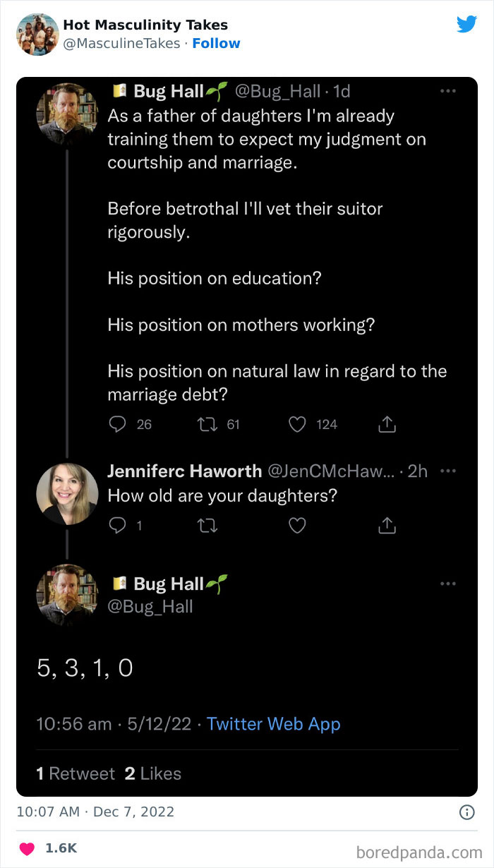494x868 pixels.
Task: Like Jenniferc Haworth's tweet
Action: [x=298, y=525]
